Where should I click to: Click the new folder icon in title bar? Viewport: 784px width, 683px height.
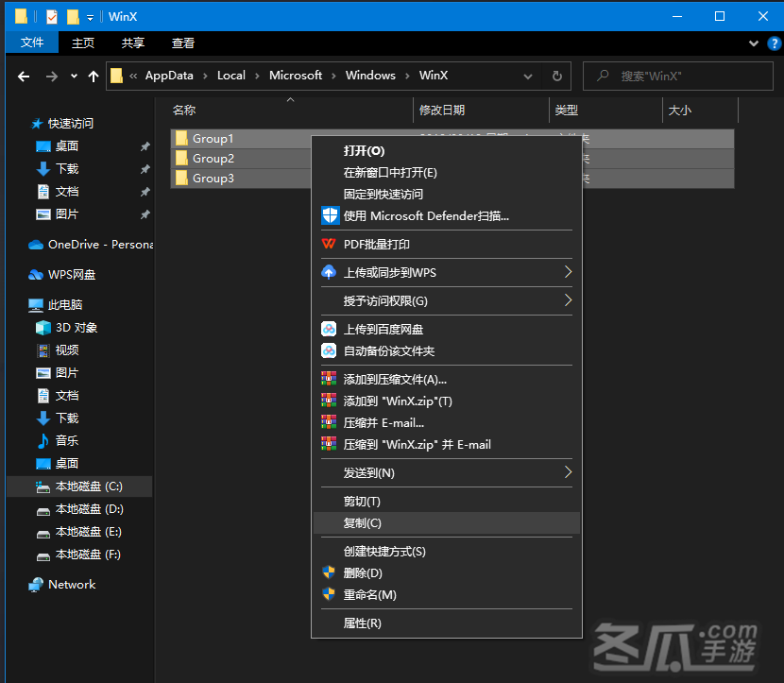click(x=73, y=16)
